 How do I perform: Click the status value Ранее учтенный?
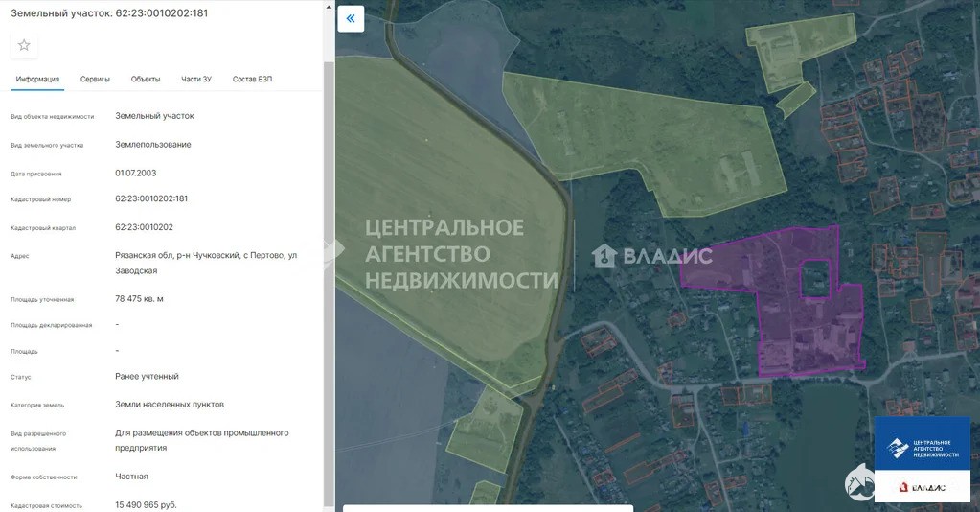click(x=147, y=376)
